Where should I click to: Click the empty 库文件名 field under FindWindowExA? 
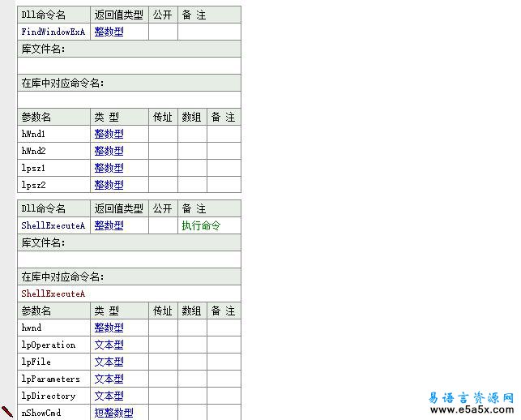click(x=129, y=66)
